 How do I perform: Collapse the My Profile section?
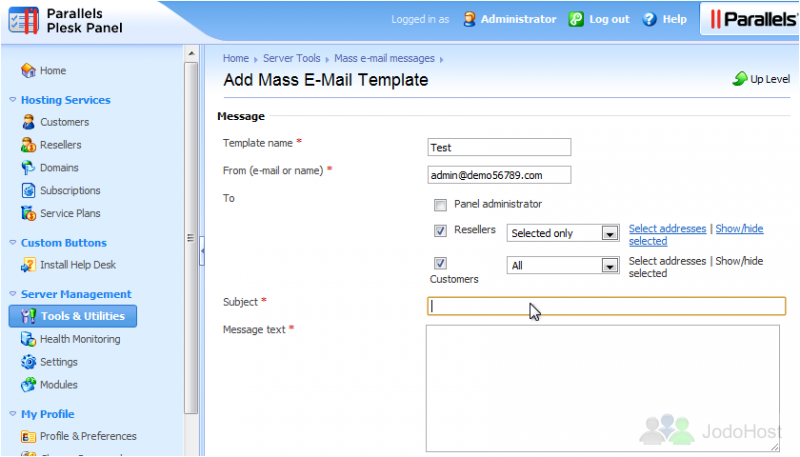point(13,414)
